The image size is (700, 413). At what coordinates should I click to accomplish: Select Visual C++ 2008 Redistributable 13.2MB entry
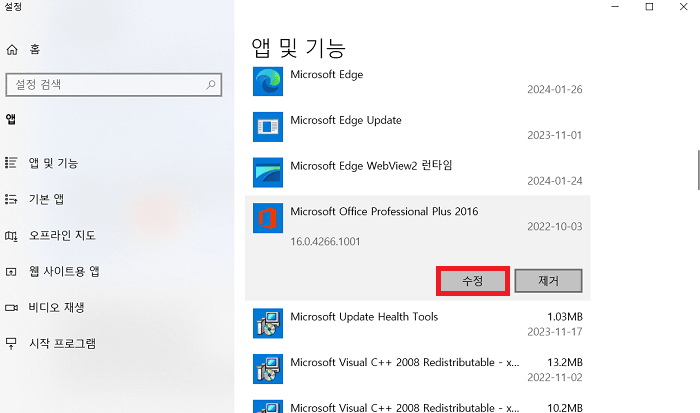point(405,362)
